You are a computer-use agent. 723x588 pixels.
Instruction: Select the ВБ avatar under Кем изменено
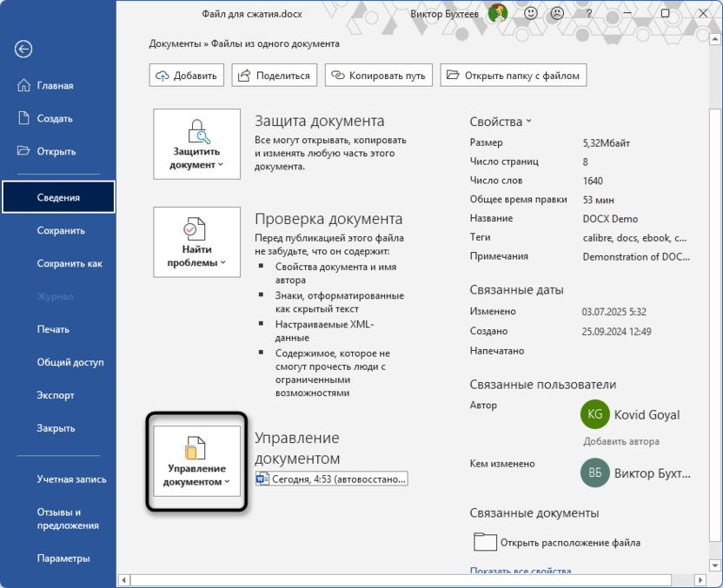click(594, 473)
